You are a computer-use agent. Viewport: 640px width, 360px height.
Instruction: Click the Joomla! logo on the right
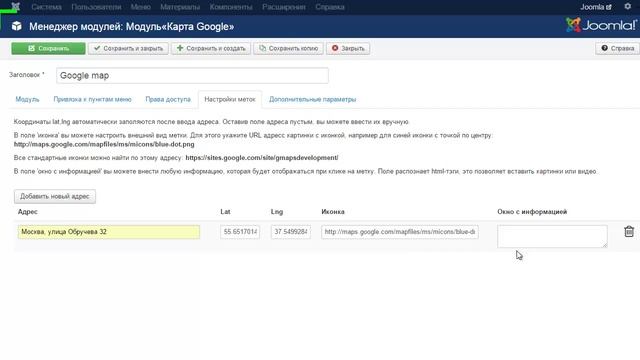601,25
